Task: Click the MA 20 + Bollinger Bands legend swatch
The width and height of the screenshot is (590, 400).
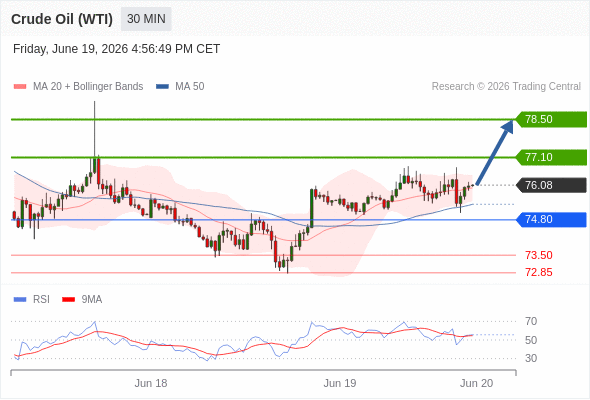Action: 20,87
